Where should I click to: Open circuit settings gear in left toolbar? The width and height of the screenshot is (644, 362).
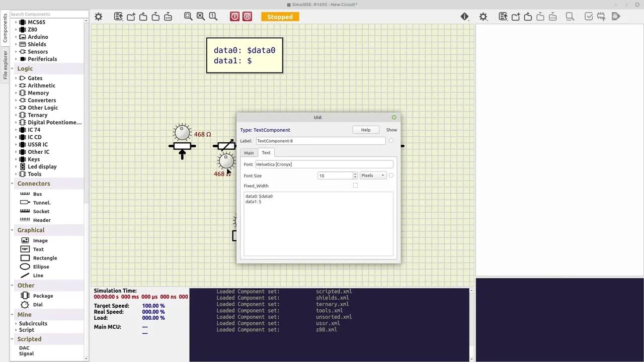[99, 17]
